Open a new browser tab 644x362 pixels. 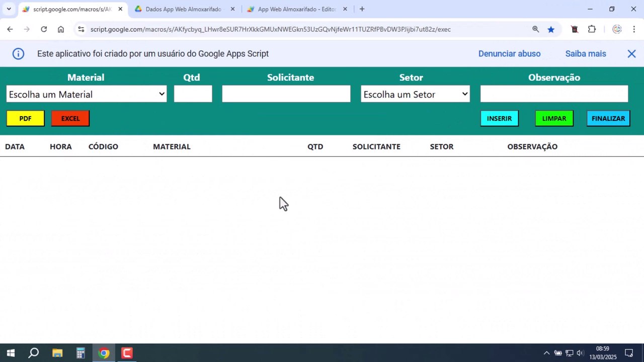point(362,9)
